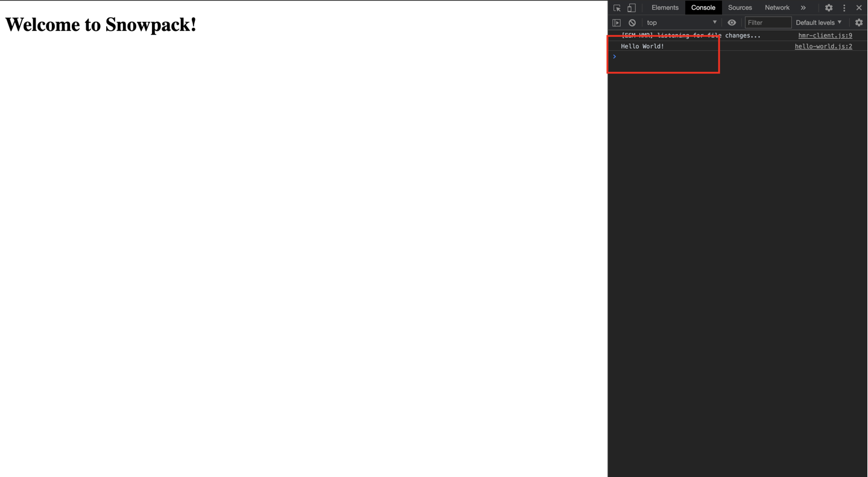Viewport: 868px width, 477px height.
Task: Show the console sidebar
Action: click(616, 23)
